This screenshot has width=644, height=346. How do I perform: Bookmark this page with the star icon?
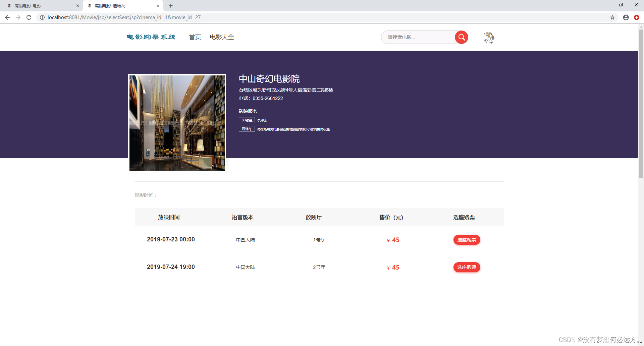tap(612, 17)
